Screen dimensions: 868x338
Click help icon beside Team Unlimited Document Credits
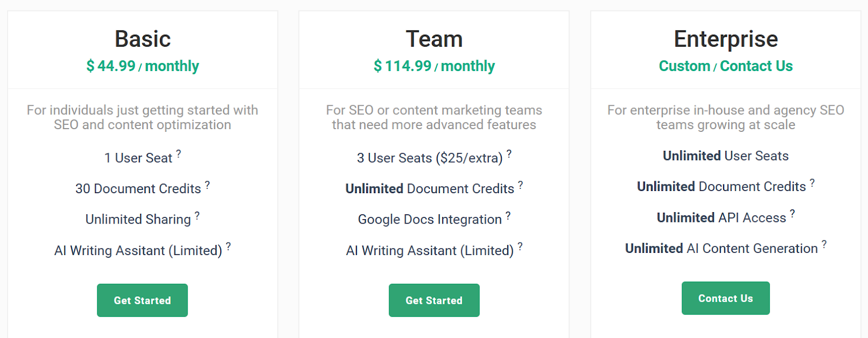pyautogui.click(x=520, y=184)
